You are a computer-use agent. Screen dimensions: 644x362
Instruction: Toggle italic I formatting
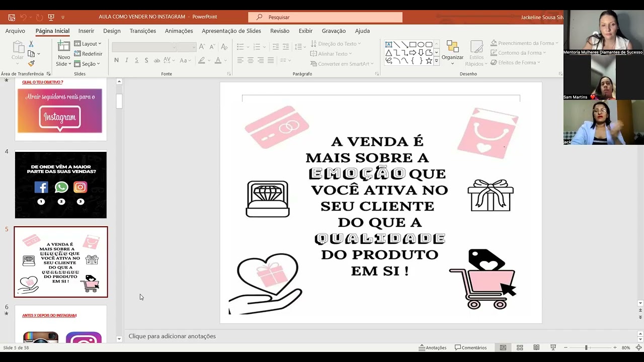[x=126, y=60]
